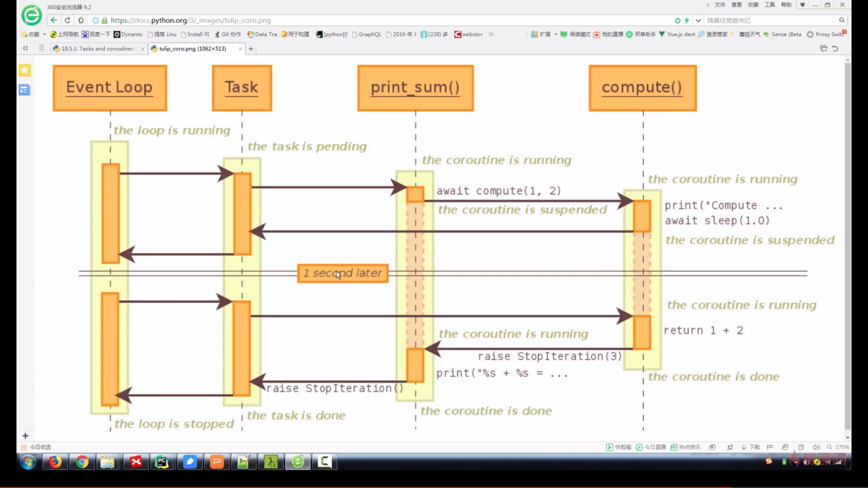
Task: Expand the address bar dropdown arrow
Action: (x=698, y=20)
